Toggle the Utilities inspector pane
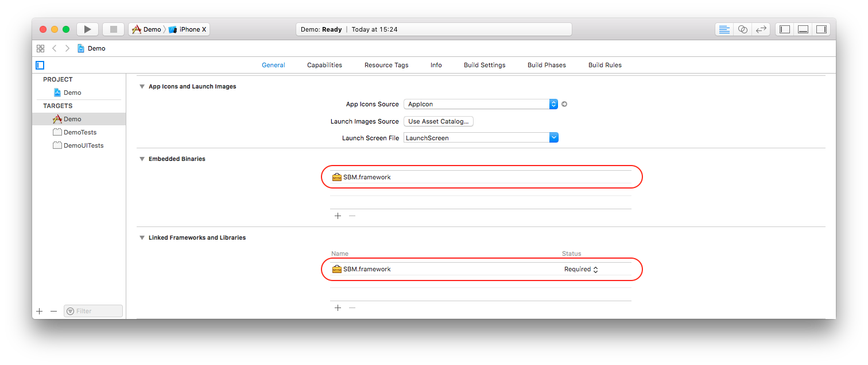This screenshot has width=868, height=365. [821, 29]
